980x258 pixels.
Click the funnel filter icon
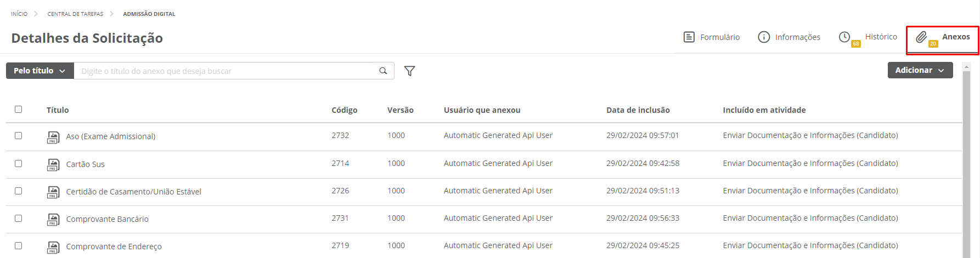click(x=409, y=71)
